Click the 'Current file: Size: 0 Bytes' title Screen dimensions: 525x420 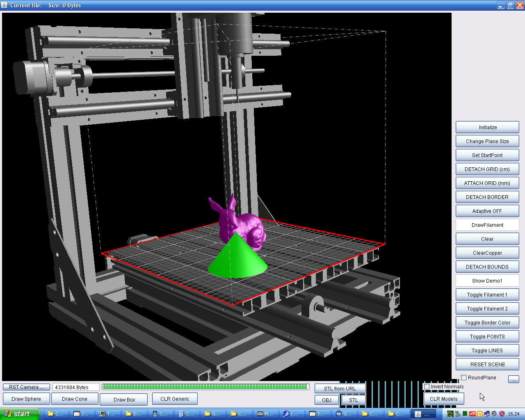pyautogui.click(x=46, y=5)
